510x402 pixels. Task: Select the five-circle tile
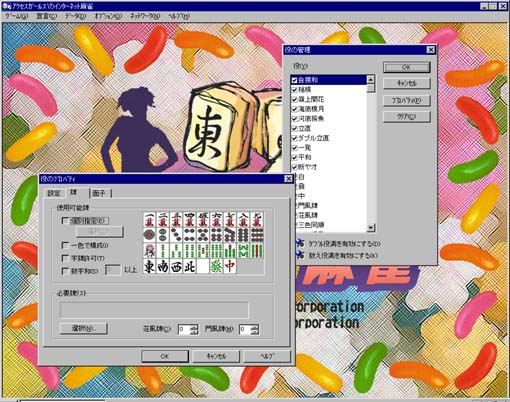(x=203, y=235)
